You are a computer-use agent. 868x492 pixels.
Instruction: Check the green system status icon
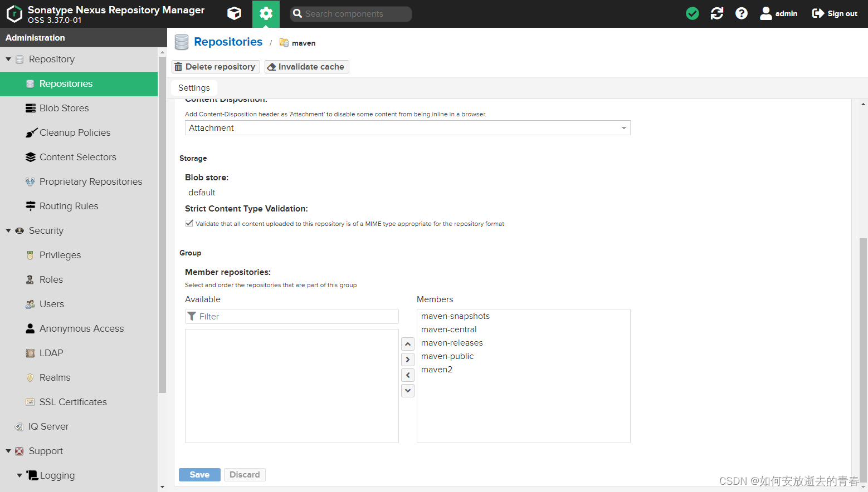point(693,13)
